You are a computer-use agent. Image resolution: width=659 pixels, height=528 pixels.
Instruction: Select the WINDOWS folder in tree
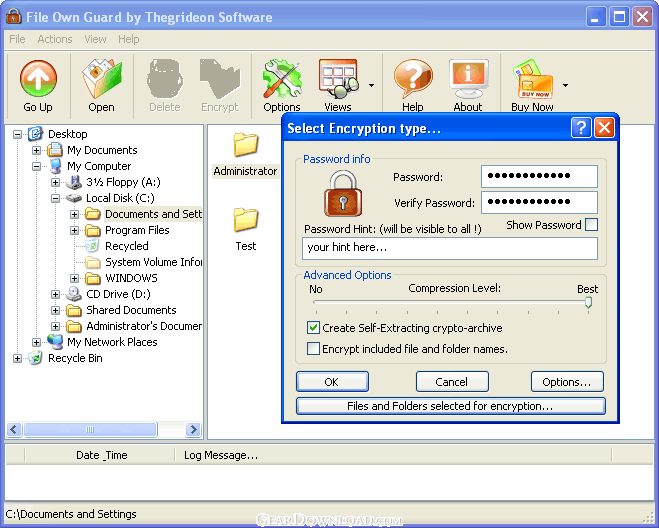tap(131, 278)
